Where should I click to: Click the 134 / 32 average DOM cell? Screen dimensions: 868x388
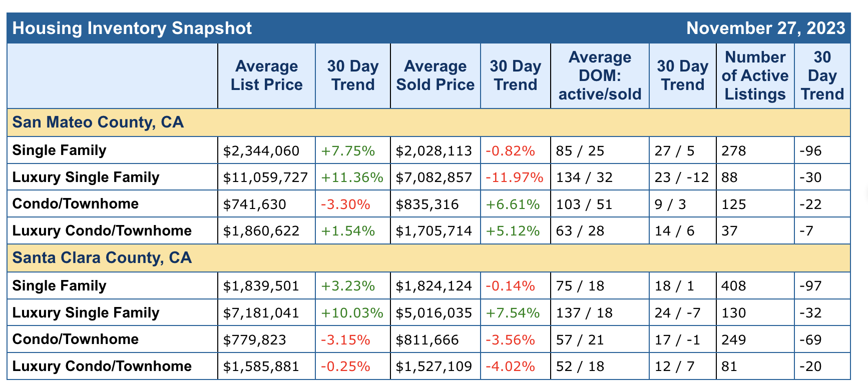[584, 177]
